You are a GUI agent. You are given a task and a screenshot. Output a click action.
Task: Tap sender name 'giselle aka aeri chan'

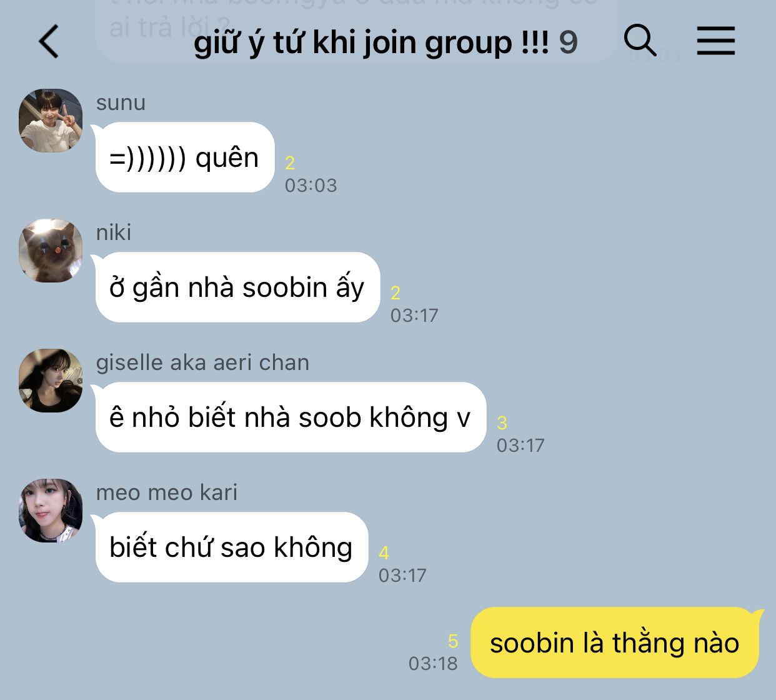(x=202, y=362)
